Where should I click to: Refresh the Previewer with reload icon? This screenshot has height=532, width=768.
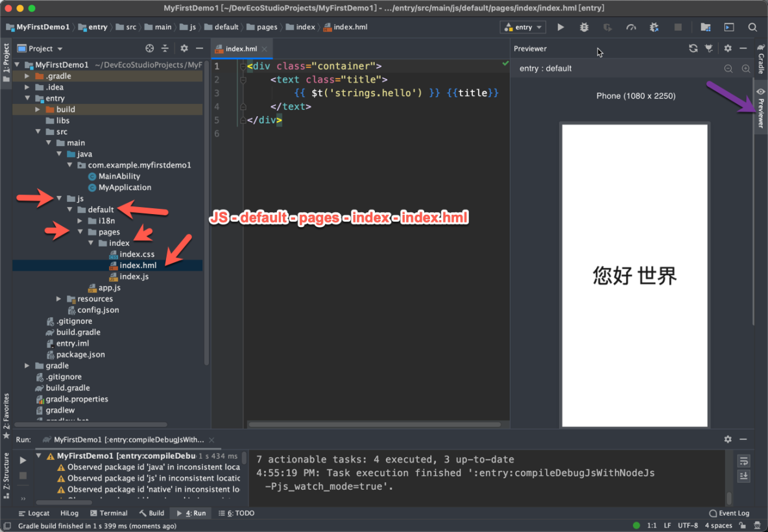click(x=693, y=49)
